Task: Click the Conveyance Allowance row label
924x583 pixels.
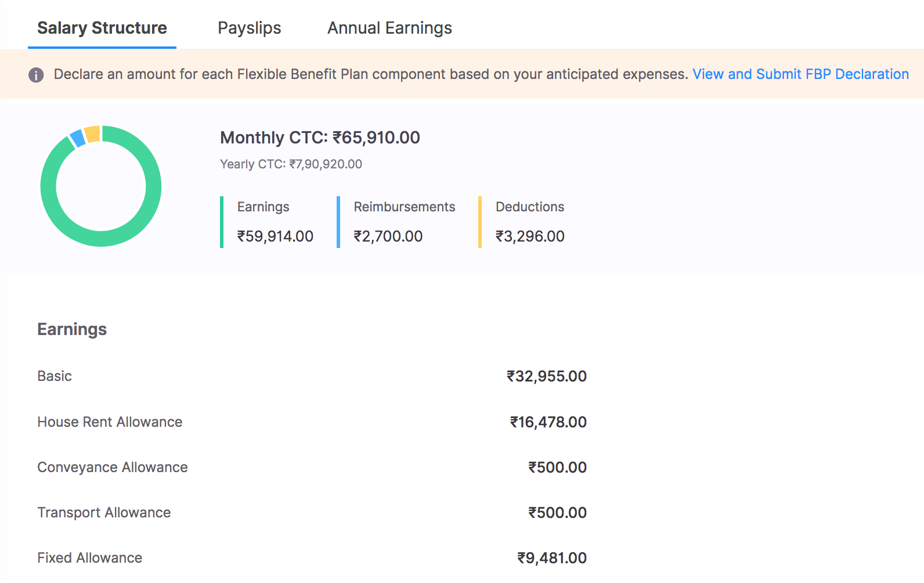Action: [x=113, y=467]
